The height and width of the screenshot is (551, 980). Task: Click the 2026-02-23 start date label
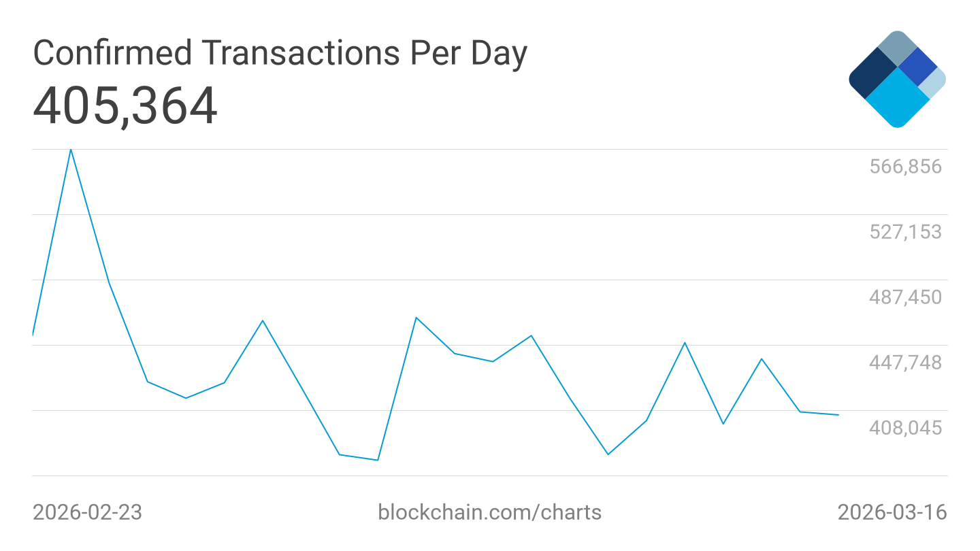87,512
